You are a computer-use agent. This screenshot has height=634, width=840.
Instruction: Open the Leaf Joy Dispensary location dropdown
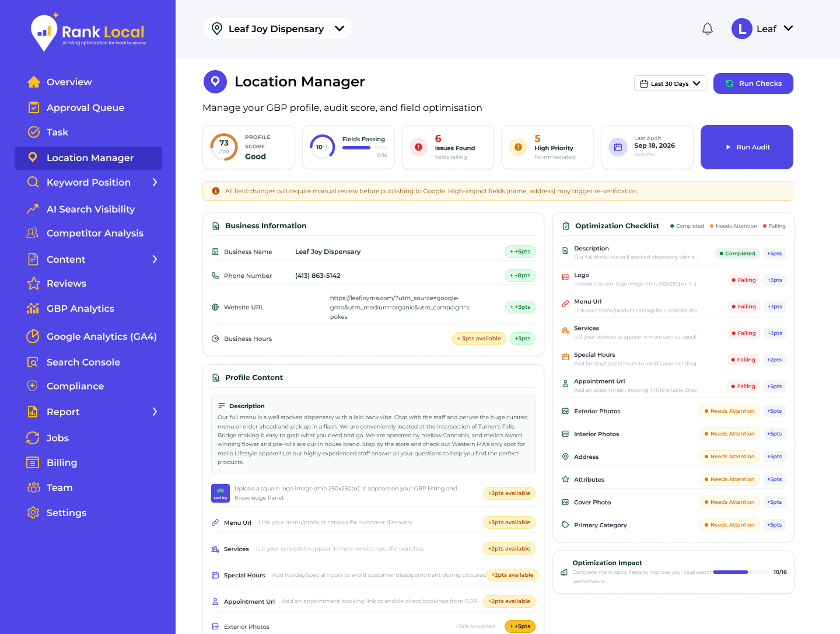[x=277, y=29]
